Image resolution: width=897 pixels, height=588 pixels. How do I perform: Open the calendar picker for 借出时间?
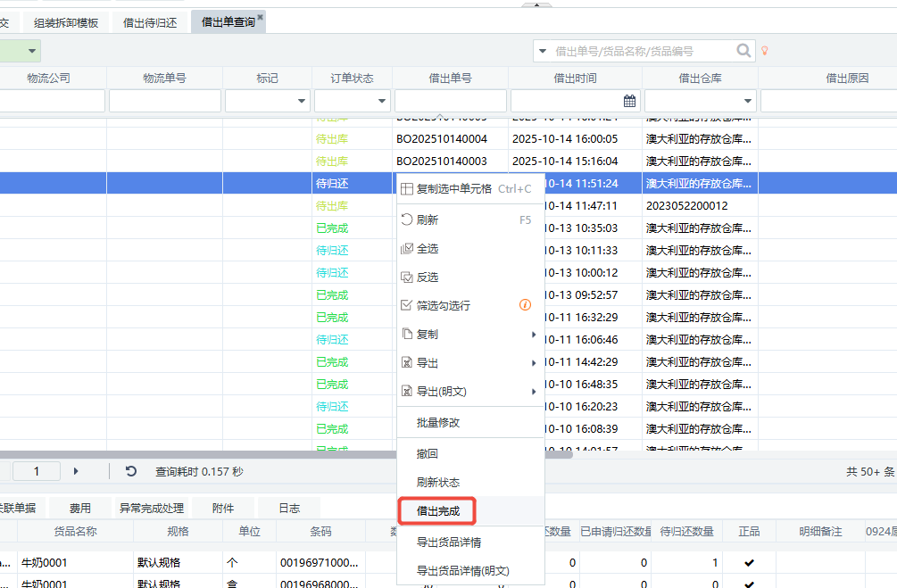coord(629,101)
